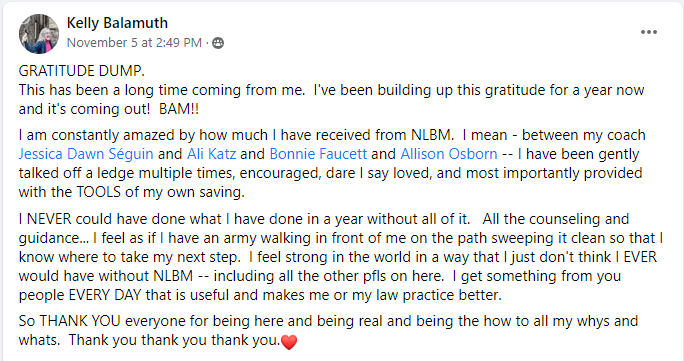The width and height of the screenshot is (684, 361).
Task: Click the GRATITUDE DUMP. heading text
Action: (x=82, y=71)
